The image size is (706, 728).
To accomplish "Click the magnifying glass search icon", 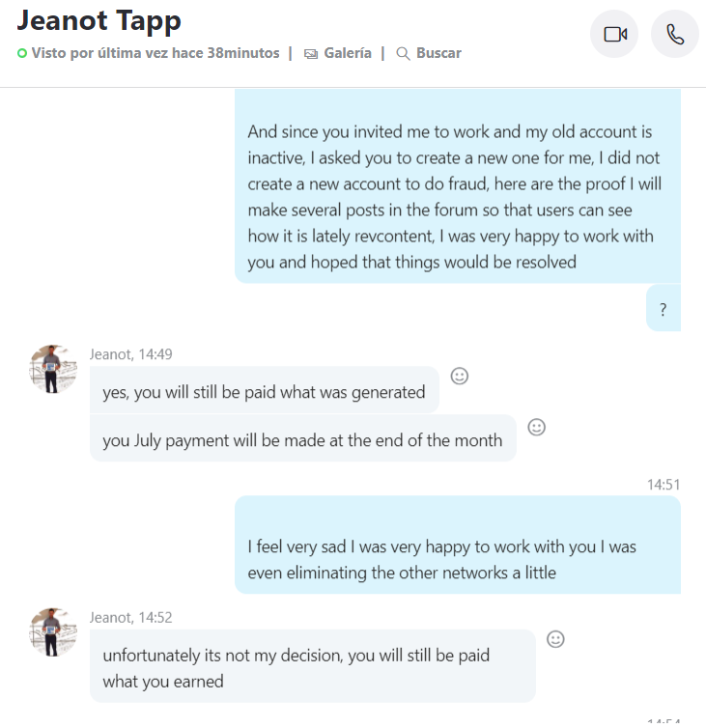I will pos(403,54).
